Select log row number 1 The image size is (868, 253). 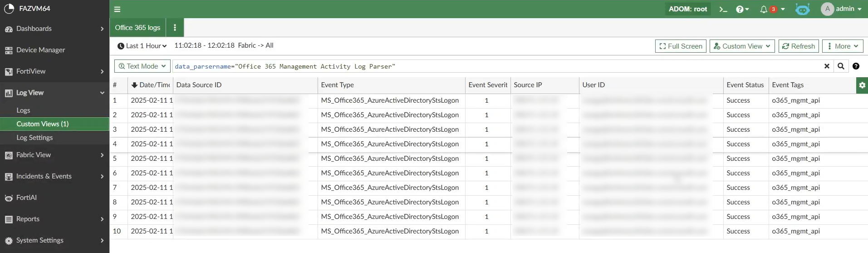point(115,100)
